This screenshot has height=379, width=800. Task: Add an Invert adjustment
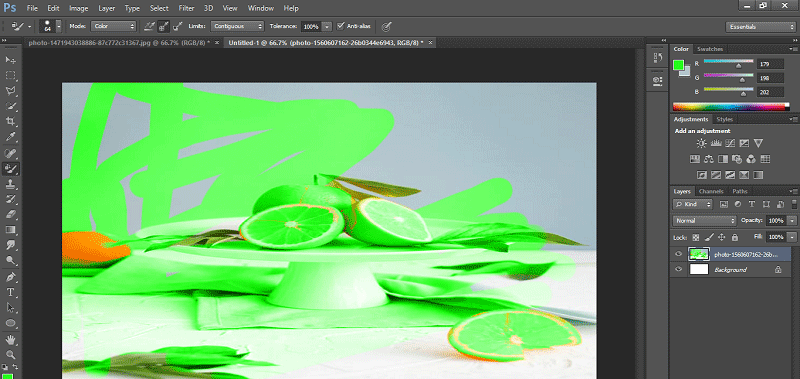pos(702,175)
